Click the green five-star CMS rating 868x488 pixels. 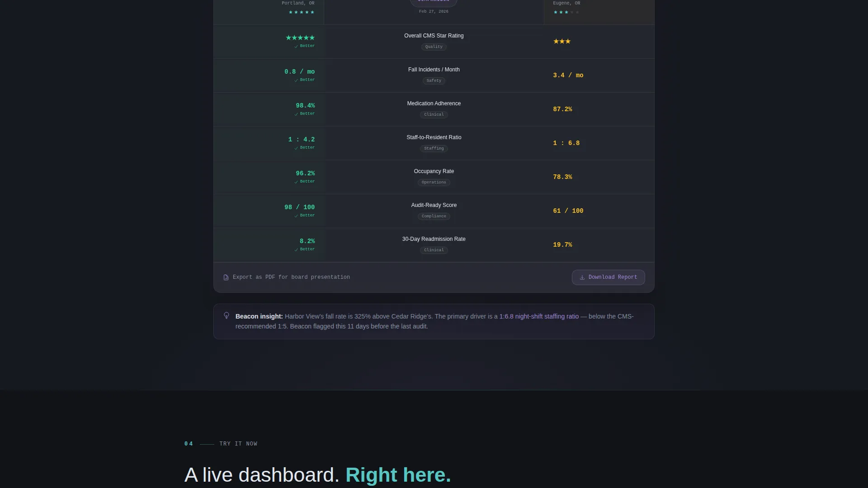(300, 38)
